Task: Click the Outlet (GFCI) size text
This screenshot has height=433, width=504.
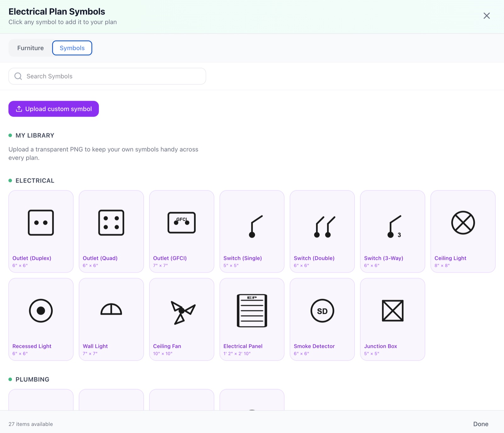Action: tap(160, 265)
